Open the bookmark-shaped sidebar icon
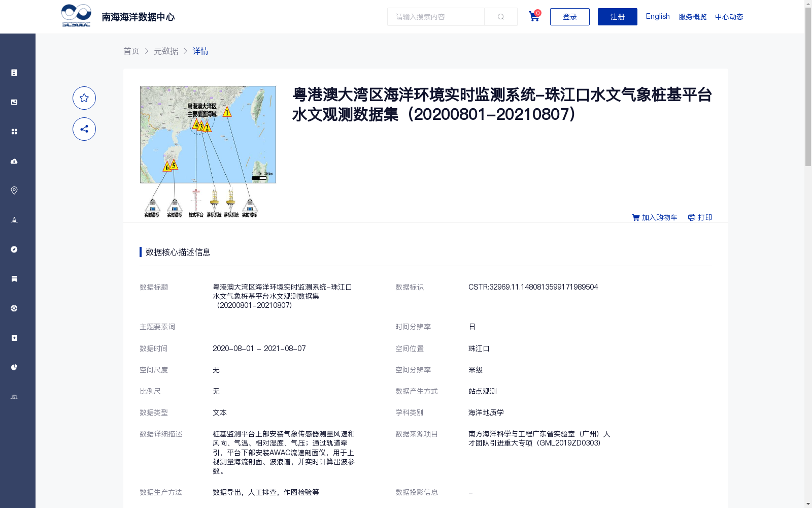The height and width of the screenshot is (508, 812). 14,279
